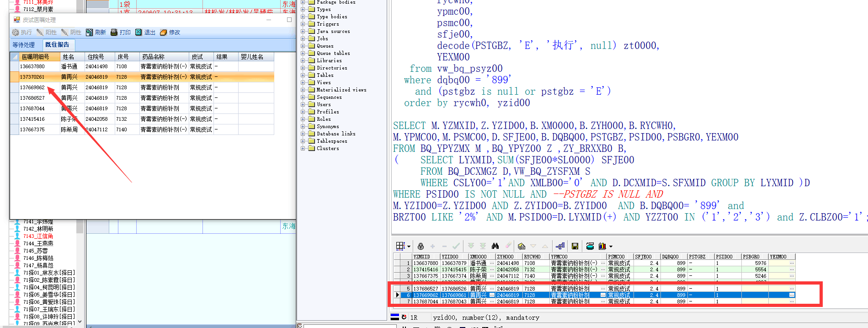Image resolution: width=868 pixels, height=328 pixels.
Task: Click the connection tree icon in grid toolbar
Action: pos(560,246)
